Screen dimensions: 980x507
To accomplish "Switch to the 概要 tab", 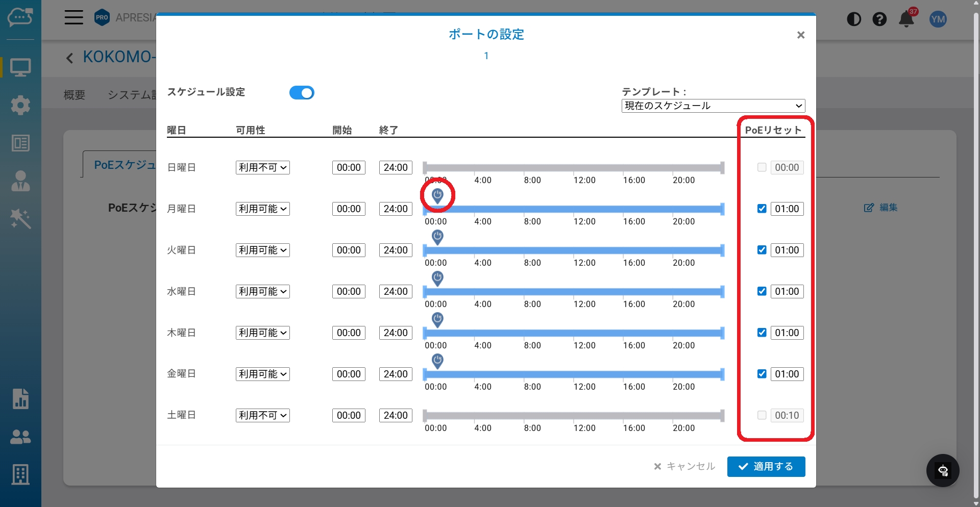I will 75,95.
